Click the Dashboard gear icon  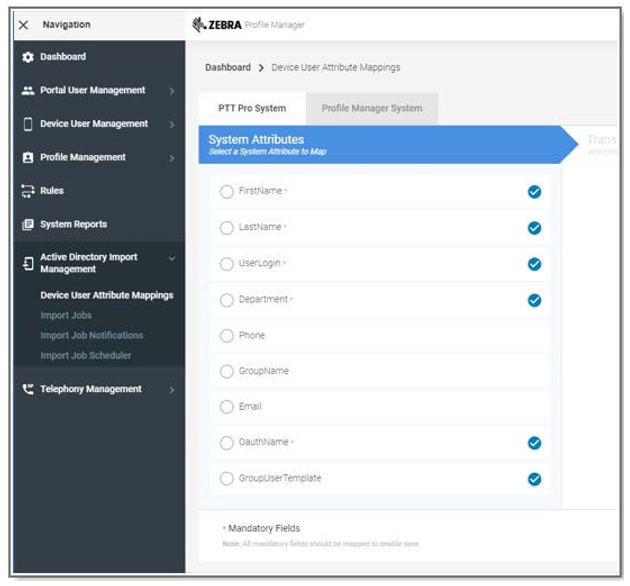(28, 57)
